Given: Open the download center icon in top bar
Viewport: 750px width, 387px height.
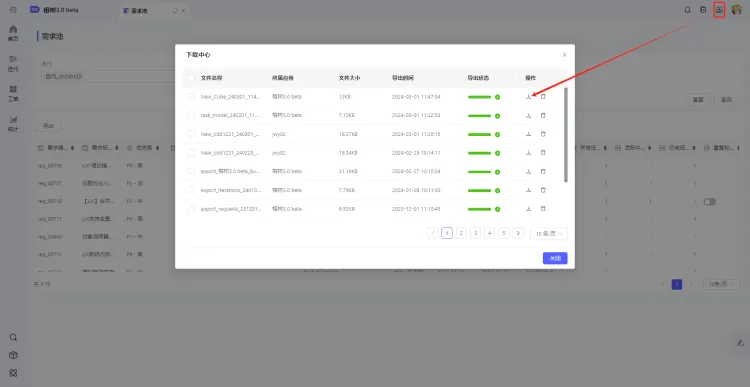Looking at the screenshot, I should pyautogui.click(x=719, y=10).
